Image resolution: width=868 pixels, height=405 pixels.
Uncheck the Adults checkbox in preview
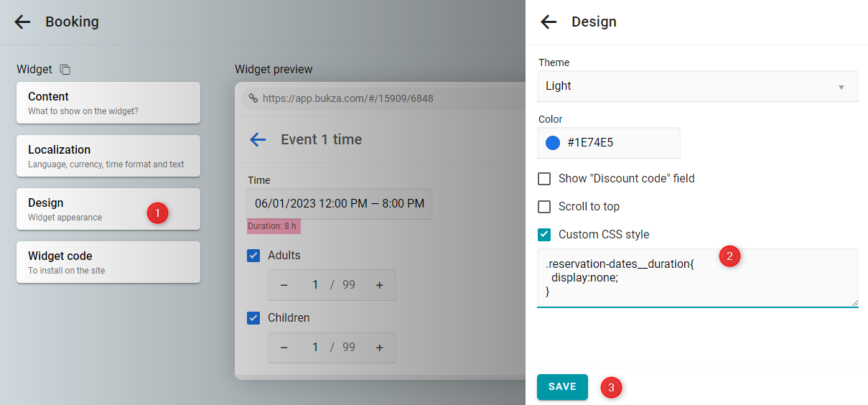coord(253,256)
